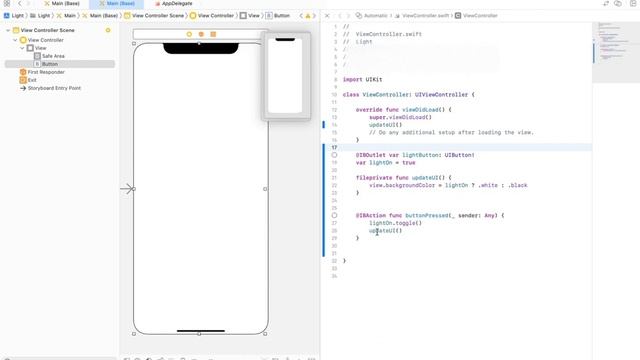Select the Button row in outline

pos(60,64)
